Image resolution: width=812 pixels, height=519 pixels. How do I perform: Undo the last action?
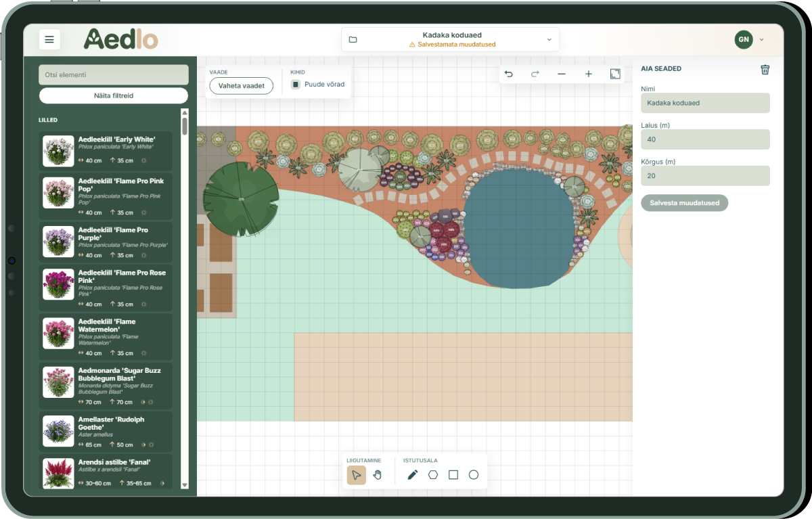coord(509,74)
